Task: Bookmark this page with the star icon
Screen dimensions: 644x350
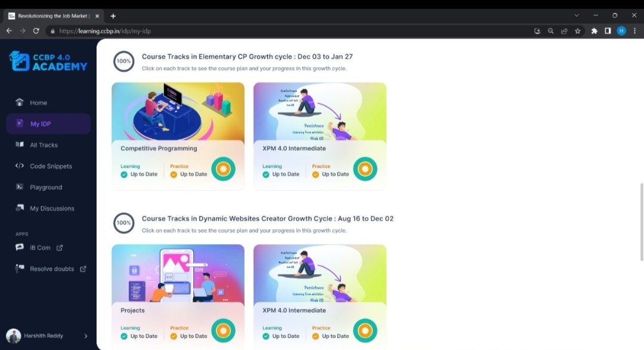Action: [578, 31]
